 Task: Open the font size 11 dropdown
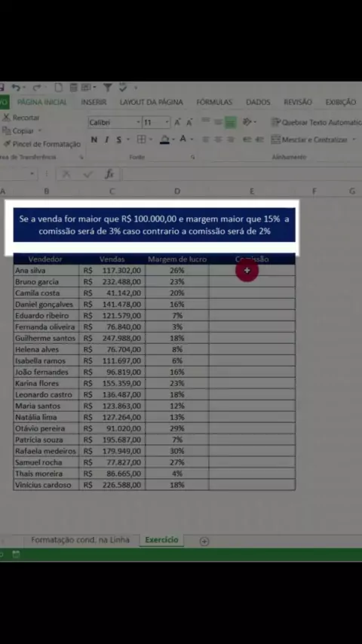(156, 122)
